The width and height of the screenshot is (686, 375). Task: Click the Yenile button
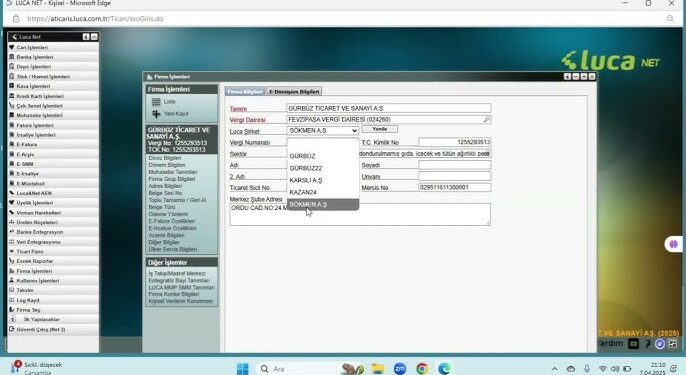point(380,129)
